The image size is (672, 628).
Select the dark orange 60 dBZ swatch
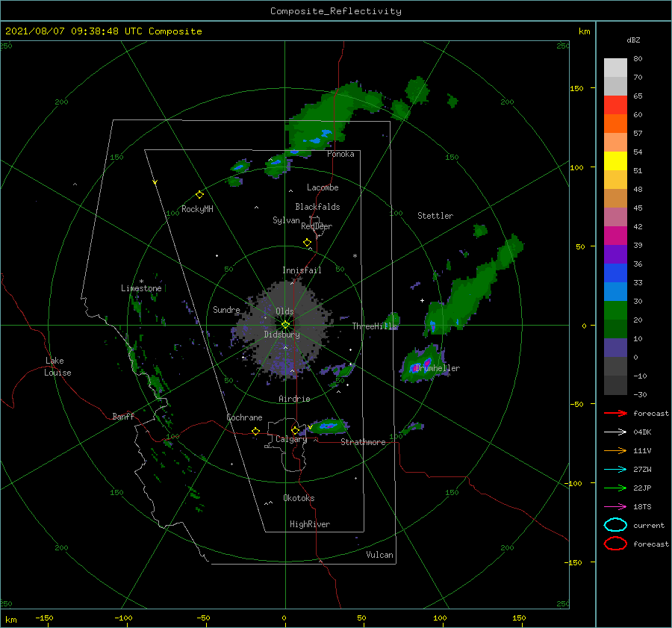(615, 123)
